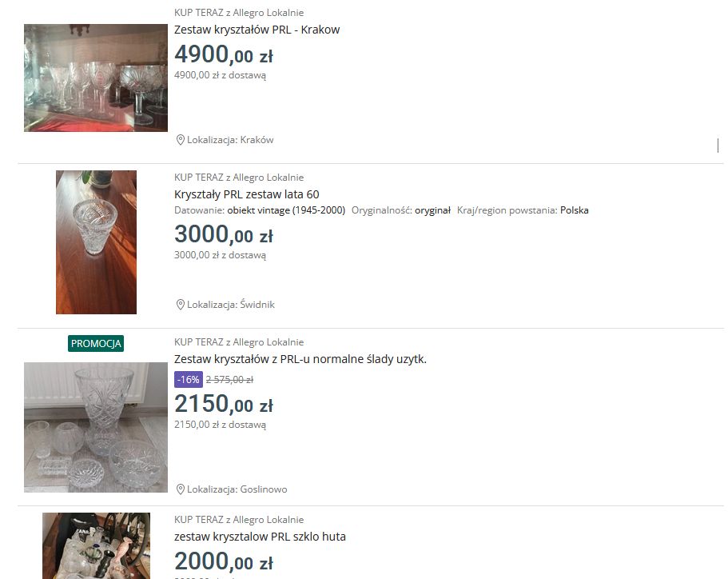Click the Lokalizacja: Kraków text
The image size is (728, 579).
pyautogui.click(x=230, y=140)
